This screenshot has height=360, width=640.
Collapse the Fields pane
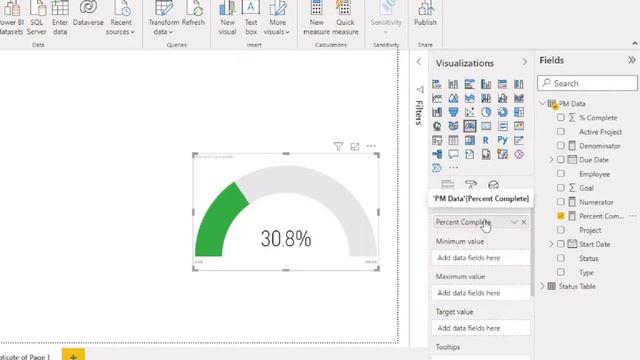632,60
